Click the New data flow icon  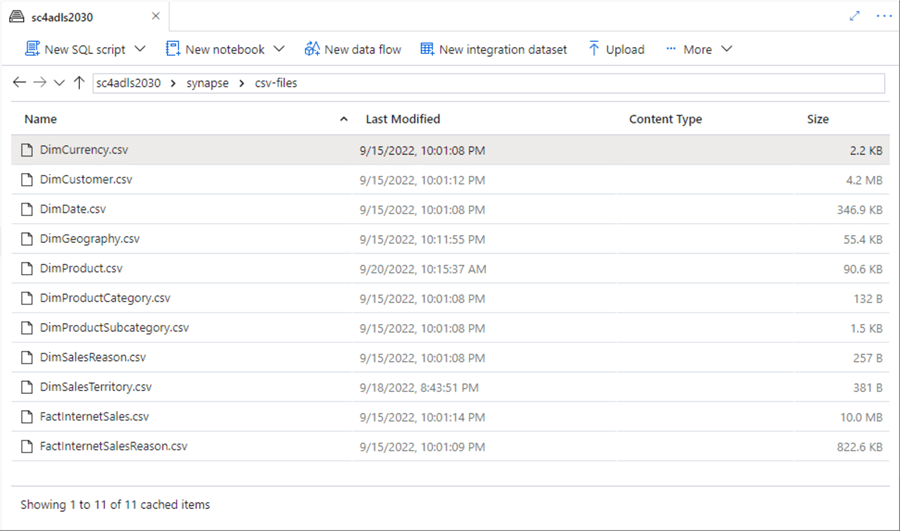pos(312,49)
